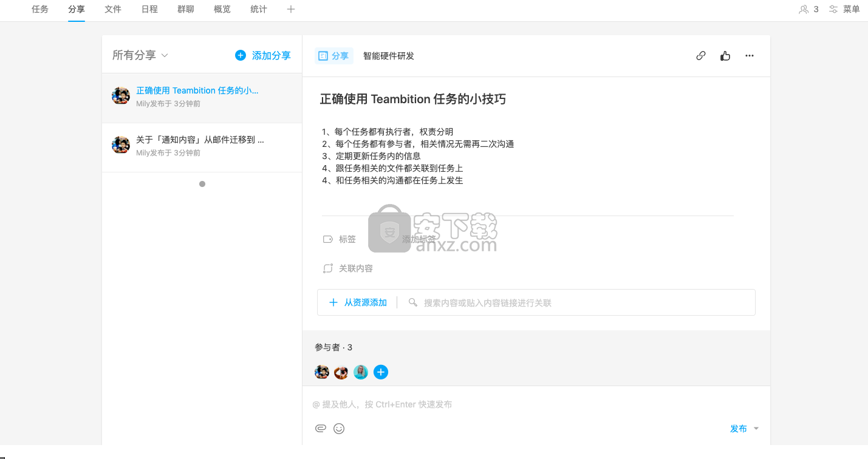
Task: Copy link with the chain icon
Action: pos(701,56)
